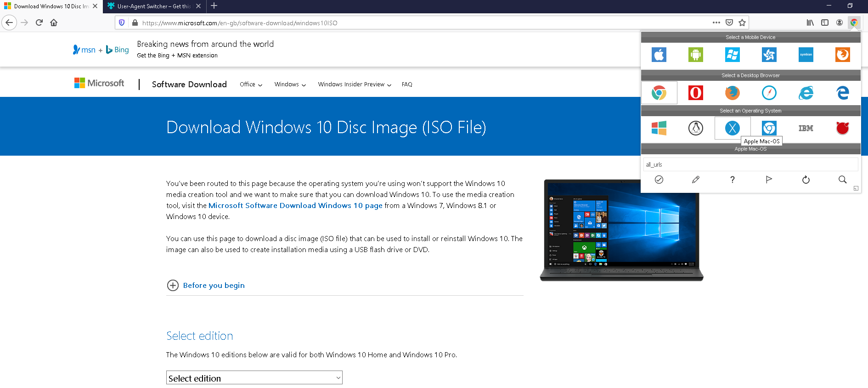Select Windows as the operating system
Viewport: 868px width, 388px height.
tap(659, 128)
